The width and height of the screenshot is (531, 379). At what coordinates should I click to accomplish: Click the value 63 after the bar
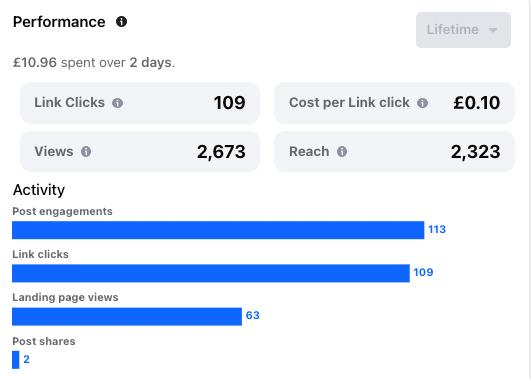[253, 315]
